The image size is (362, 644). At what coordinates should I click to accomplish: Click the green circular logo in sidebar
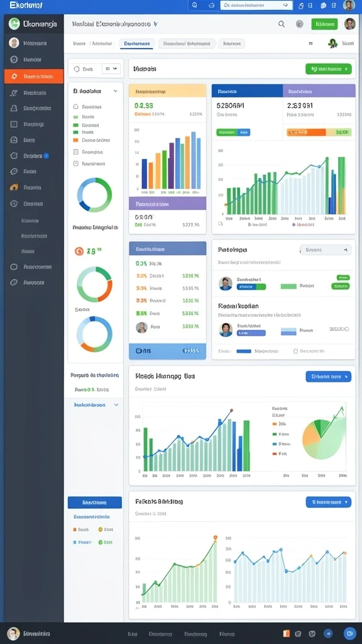click(x=14, y=24)
